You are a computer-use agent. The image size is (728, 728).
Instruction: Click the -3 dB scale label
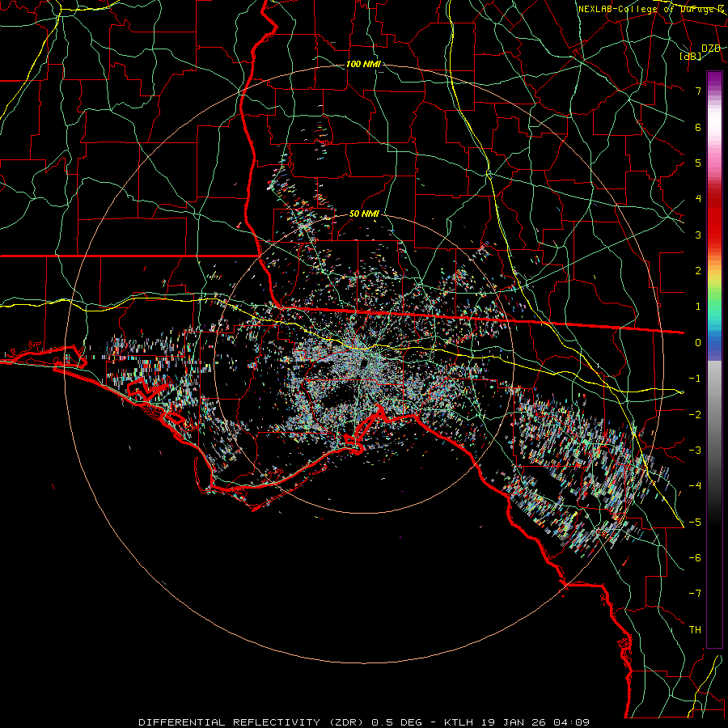[x=695, y=451]
